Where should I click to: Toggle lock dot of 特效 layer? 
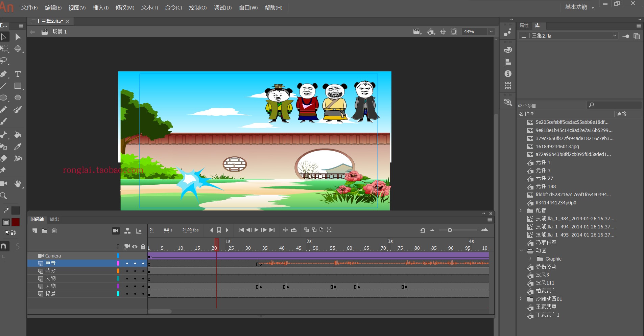143,271
